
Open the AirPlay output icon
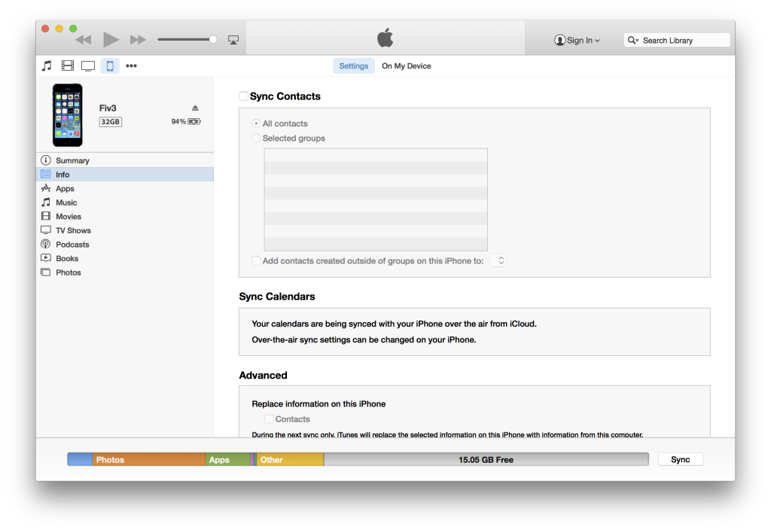coord(233,40)
